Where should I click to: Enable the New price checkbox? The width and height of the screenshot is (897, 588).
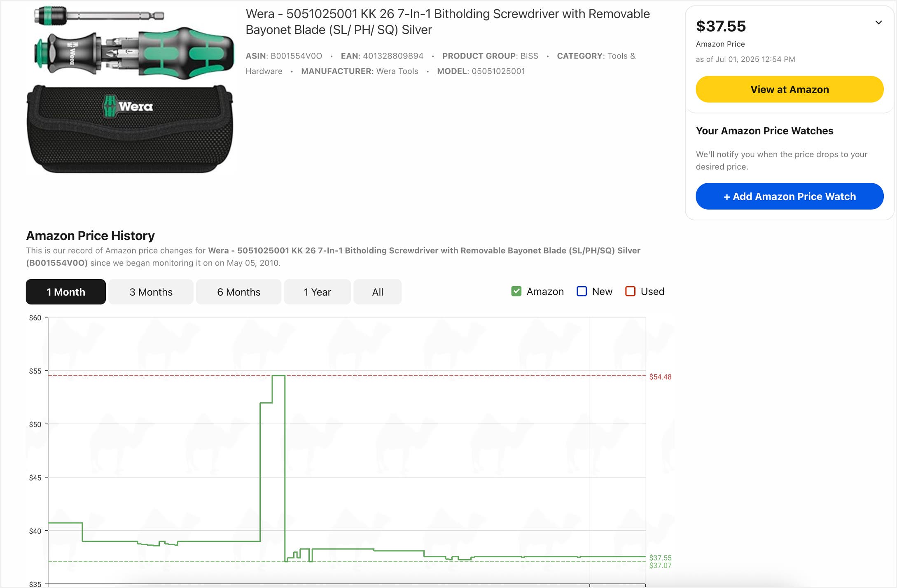pyautogui.click(x=582, y=291)
